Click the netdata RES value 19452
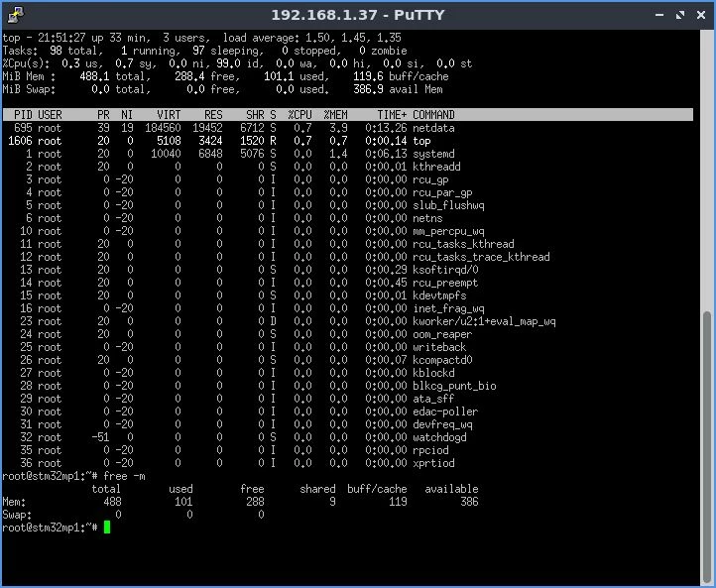The image size is (716, 588). pos(208,128)
